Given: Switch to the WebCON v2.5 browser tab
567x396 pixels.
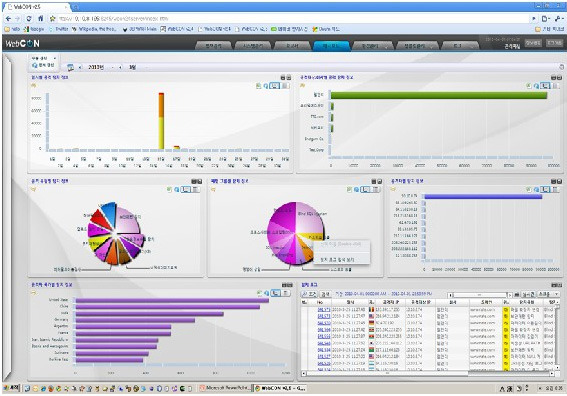Looking at the screenshot, I should (x=36, y=7).
